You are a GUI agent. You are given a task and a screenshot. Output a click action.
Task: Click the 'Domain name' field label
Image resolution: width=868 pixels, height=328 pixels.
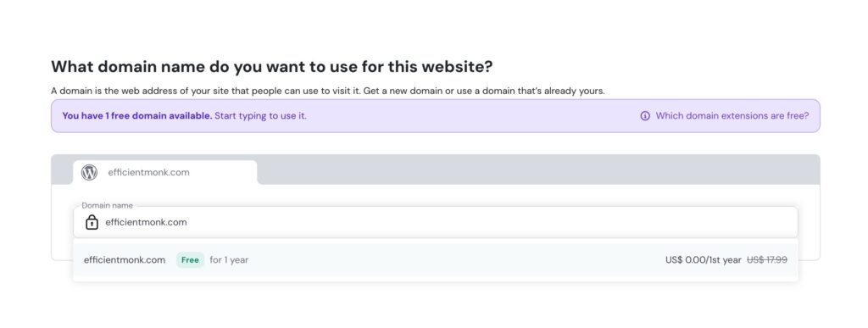click(108, 206)
